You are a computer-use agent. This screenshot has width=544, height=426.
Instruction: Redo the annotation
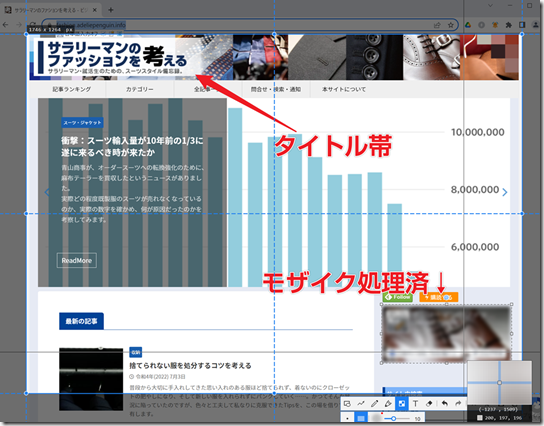click(x=458, y=403)
